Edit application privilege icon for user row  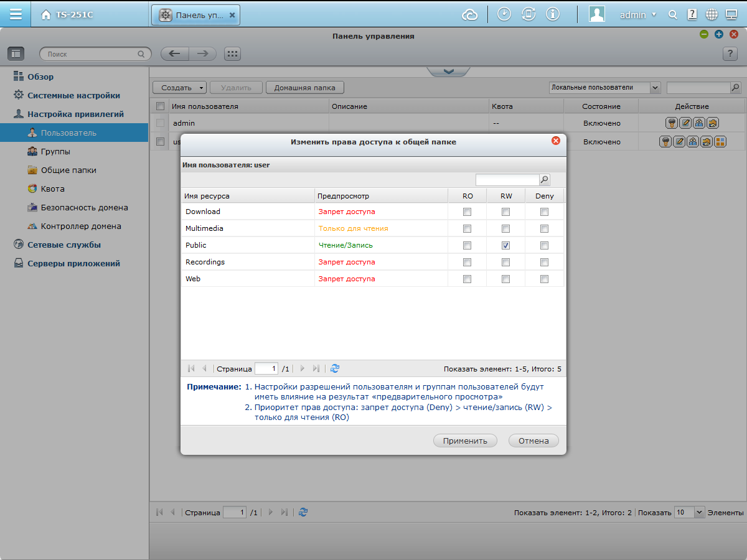tap(720, 142)
